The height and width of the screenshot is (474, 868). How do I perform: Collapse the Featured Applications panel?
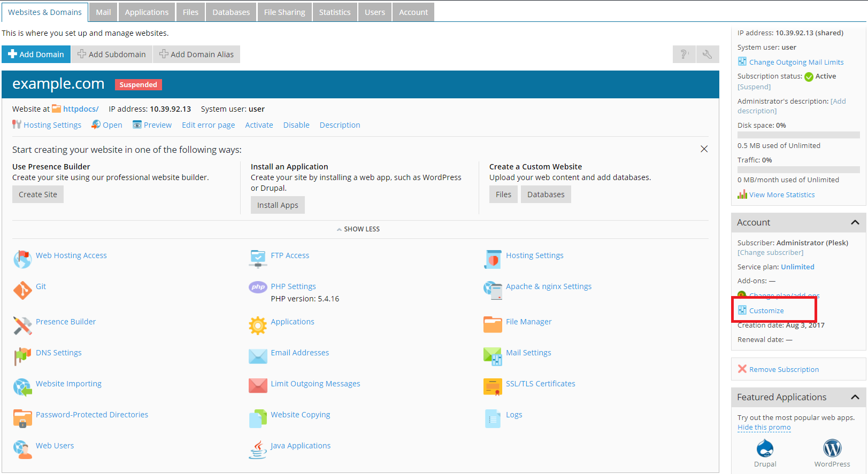(855, 397)
